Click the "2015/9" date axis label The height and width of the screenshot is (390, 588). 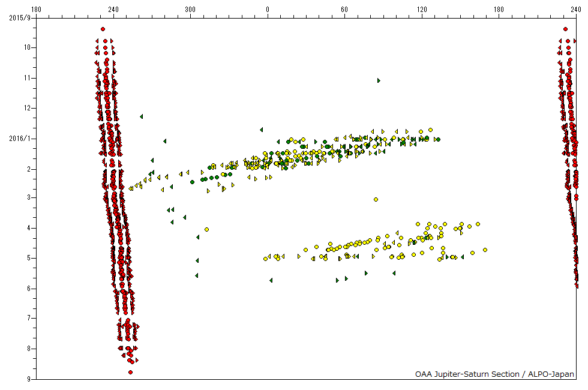20,17
